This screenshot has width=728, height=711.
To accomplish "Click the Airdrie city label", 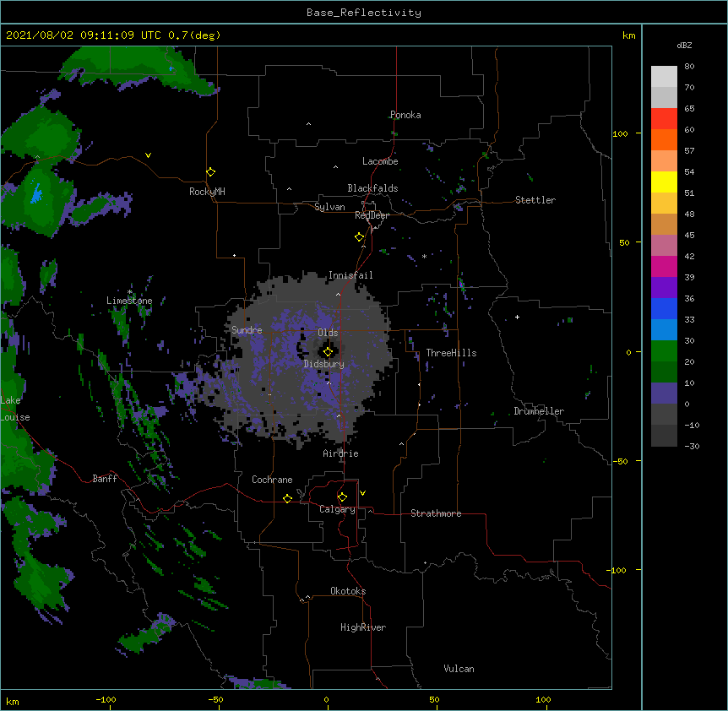I will (341, 453).
